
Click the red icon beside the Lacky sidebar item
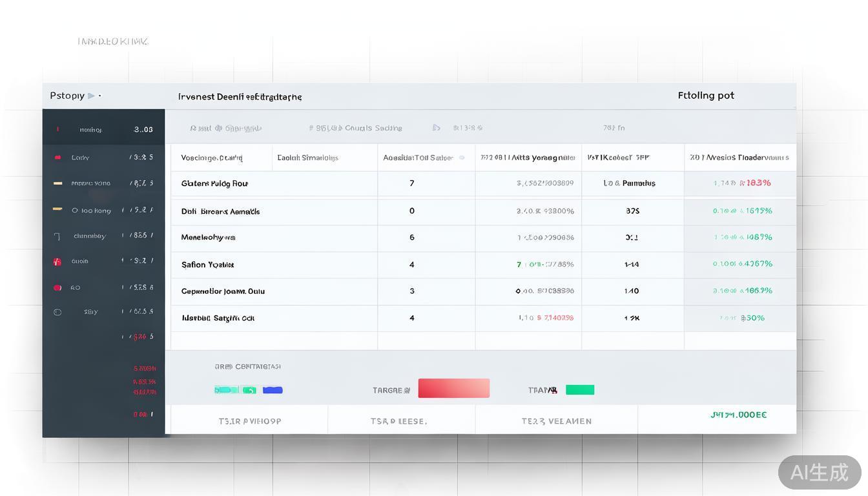(57, 158)
